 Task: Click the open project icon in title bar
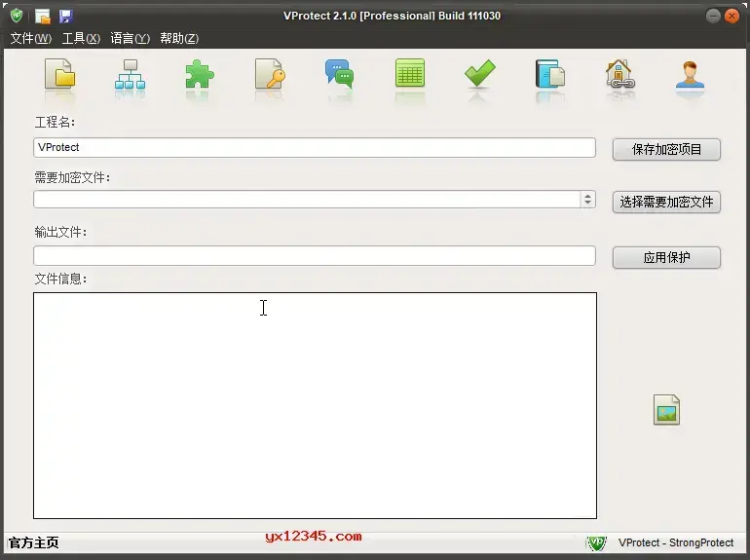click(x=43, y=17)
